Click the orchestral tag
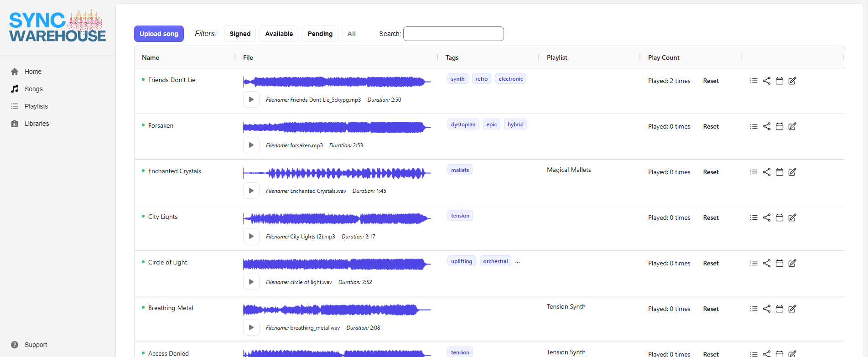 coord(495,261)
